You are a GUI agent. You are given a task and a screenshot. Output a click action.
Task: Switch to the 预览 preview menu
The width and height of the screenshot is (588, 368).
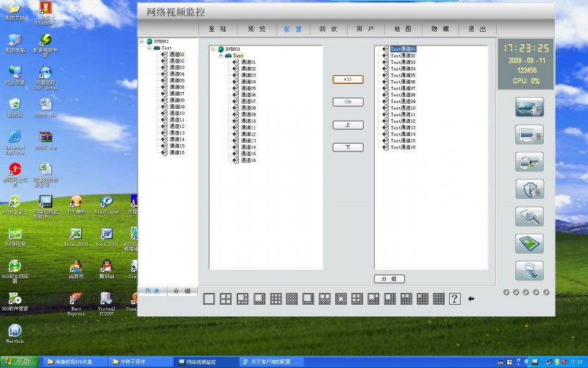(257, 29)
